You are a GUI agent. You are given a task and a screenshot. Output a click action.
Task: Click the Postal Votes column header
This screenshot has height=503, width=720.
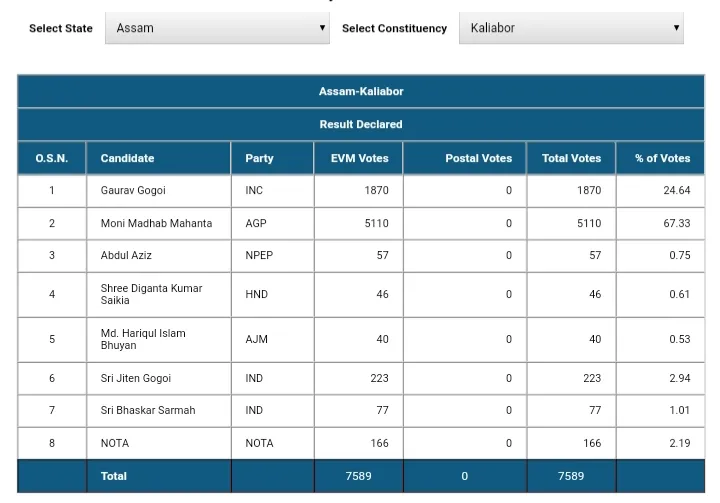(478, 158)
